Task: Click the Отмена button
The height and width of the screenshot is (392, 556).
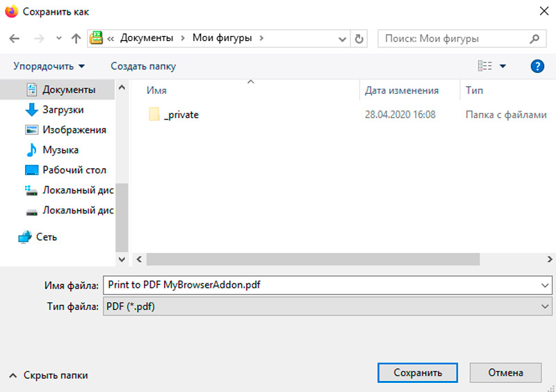Action: 505,373
